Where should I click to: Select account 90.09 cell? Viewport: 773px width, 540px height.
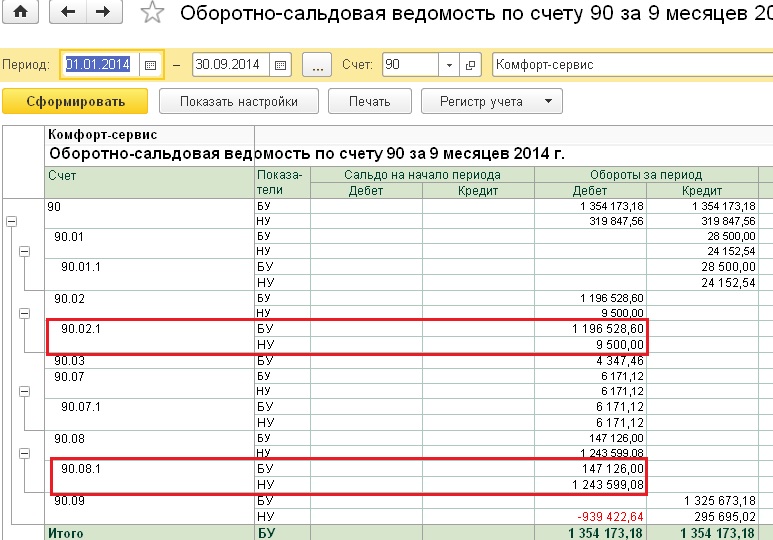point(149,508)
